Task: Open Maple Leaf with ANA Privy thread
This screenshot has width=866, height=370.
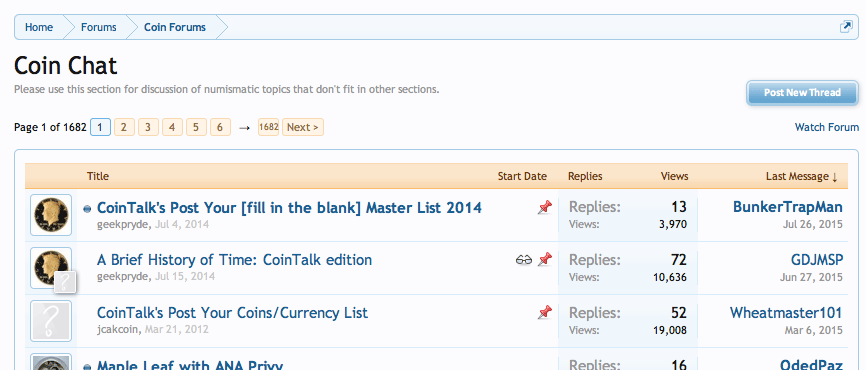Action: pyautogui.click(x=190, y=365)
